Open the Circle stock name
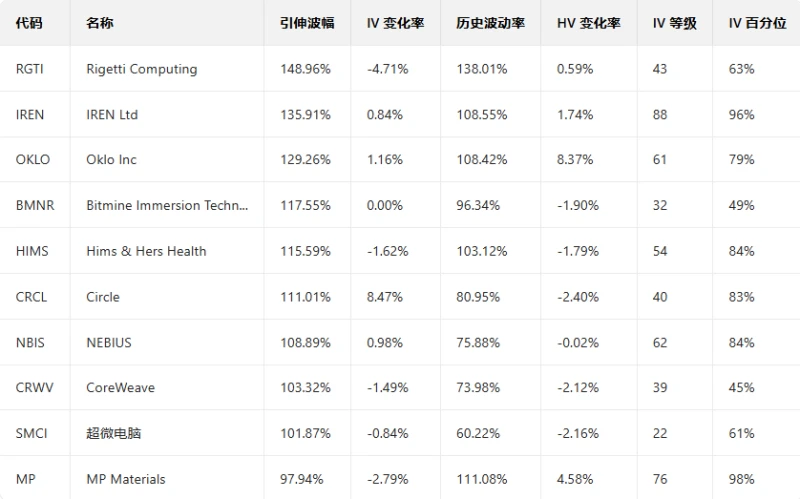Viewport: 800px width, 499px height. tap(103, 297)
